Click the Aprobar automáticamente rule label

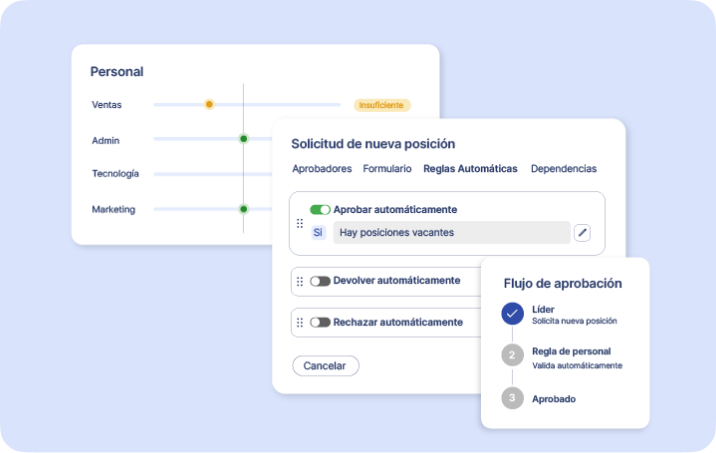click(x=395, y=210)
